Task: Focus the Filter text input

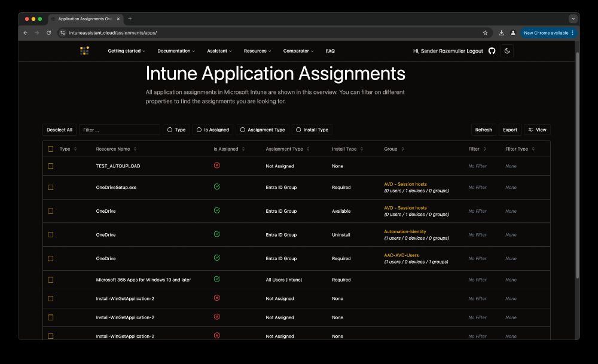Action: click(x=120, y=130)
